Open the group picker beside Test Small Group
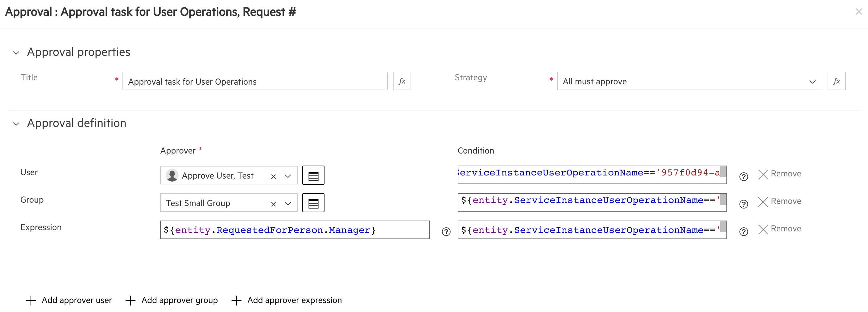The image size is (868, 312). click(x=313, y=203)
